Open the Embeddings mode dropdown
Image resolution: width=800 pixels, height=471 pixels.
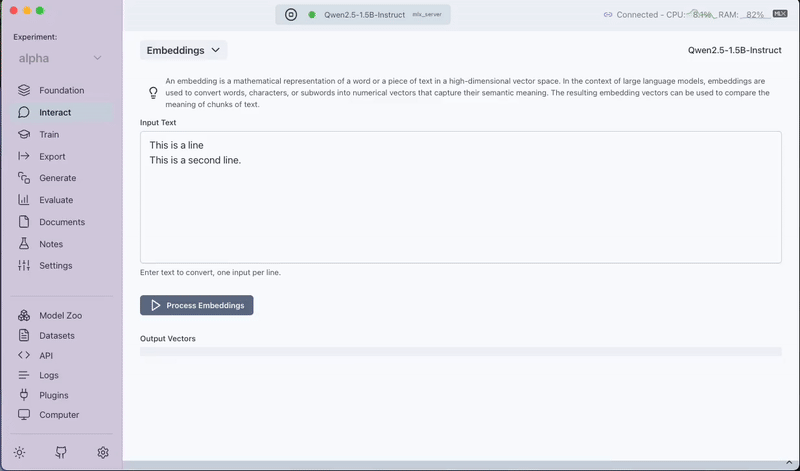[183, 50]
